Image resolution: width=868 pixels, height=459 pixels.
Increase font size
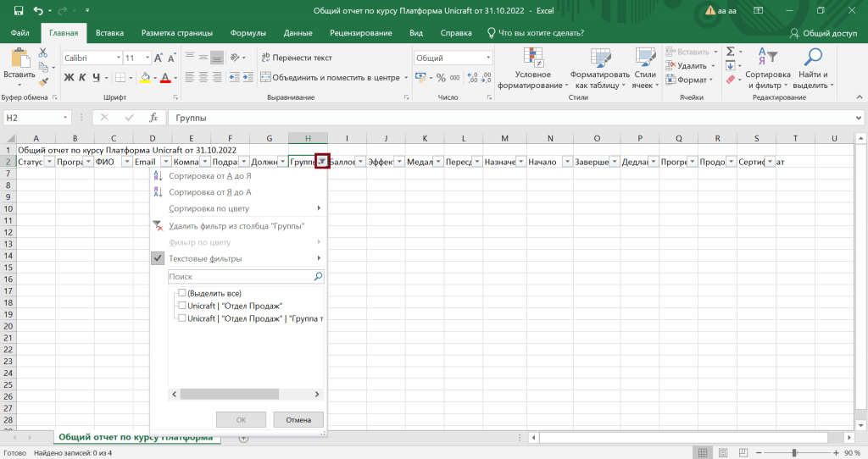pyautogui.click(x=159, y=58)
